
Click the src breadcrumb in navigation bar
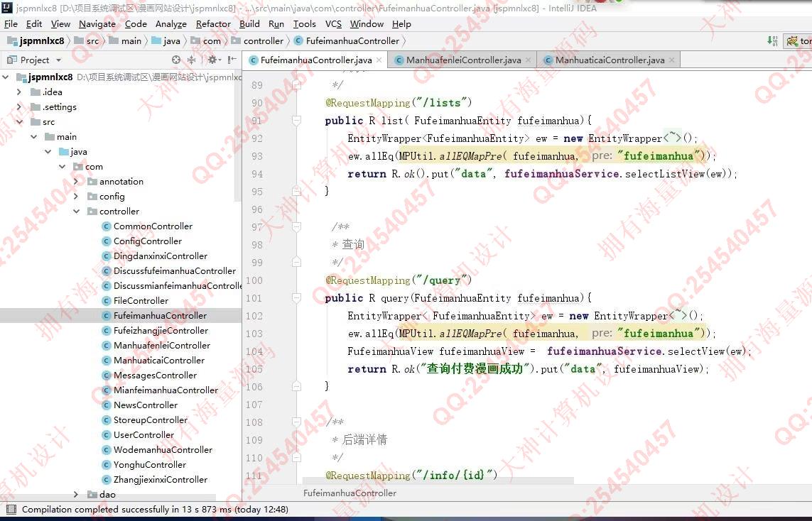point(87,41)
